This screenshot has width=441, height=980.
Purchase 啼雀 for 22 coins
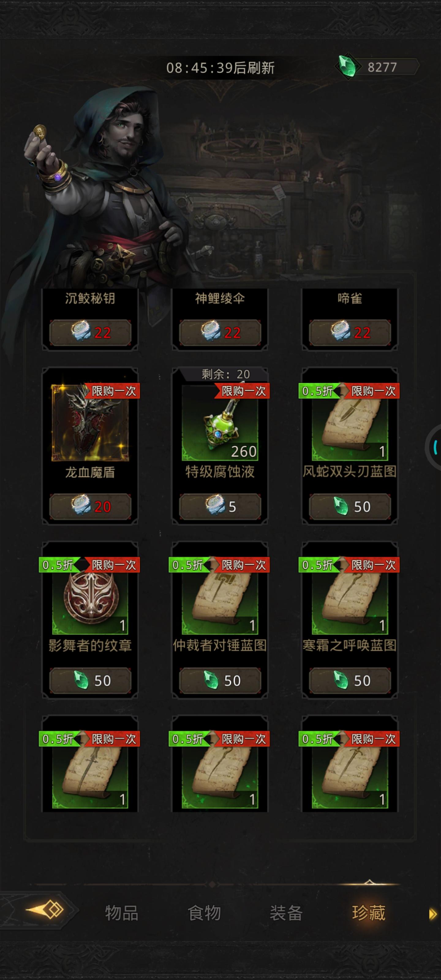350,333
